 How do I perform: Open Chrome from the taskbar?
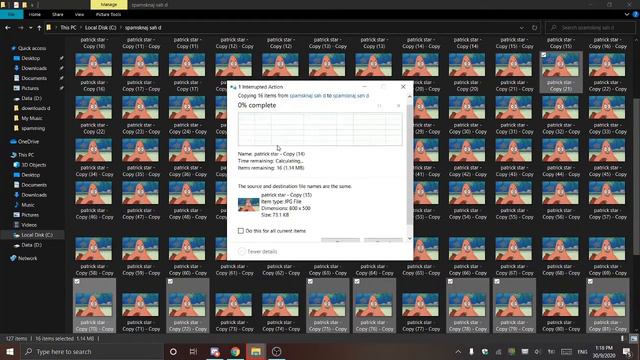coord(235,351)
